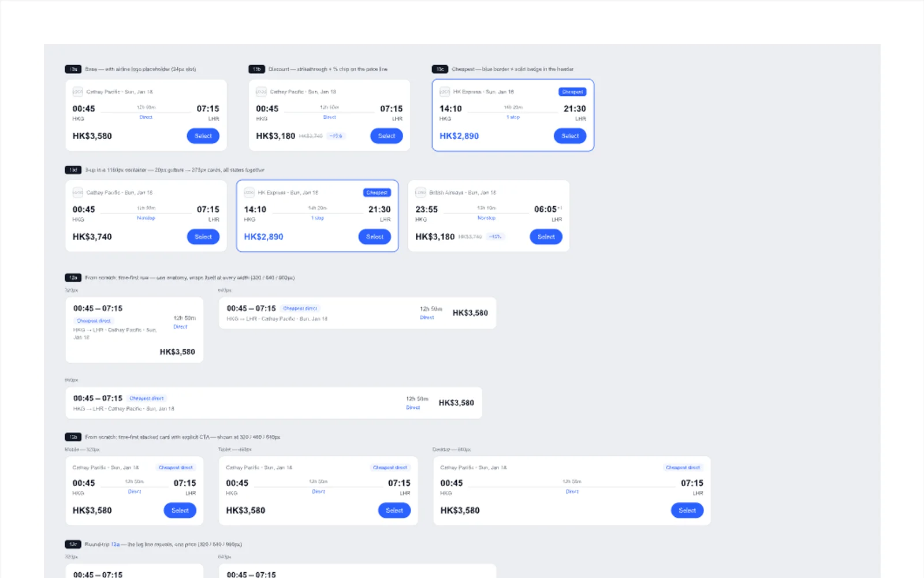Click the 23:55 departure time
The image size is (924, 578).
point(427,209)
